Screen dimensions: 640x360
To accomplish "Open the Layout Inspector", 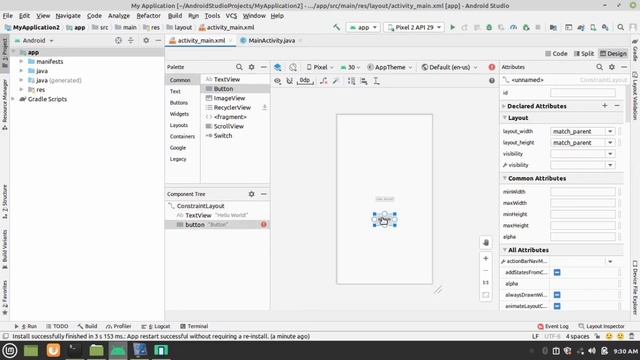I will point(601,326).
